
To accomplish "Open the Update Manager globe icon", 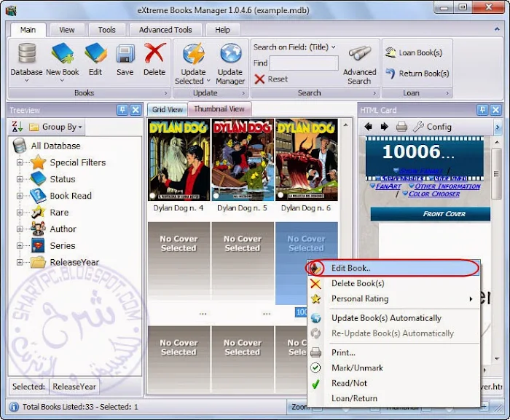I will pos(230,54).
